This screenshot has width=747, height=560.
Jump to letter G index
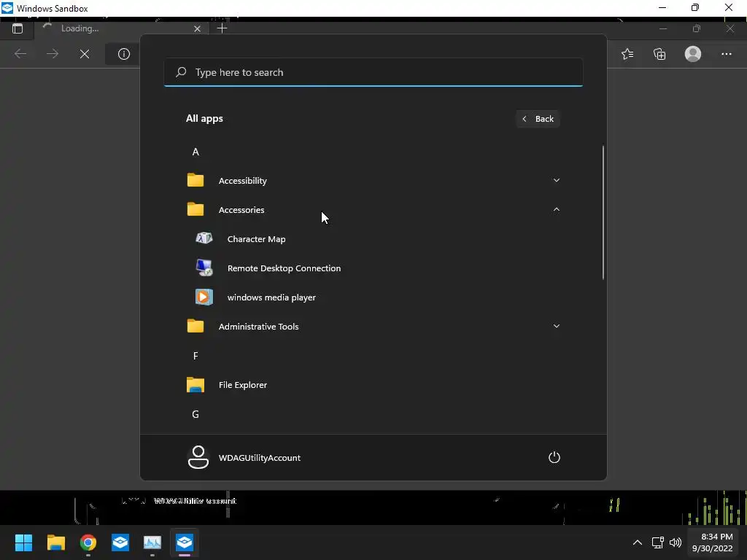click(196, 414)
